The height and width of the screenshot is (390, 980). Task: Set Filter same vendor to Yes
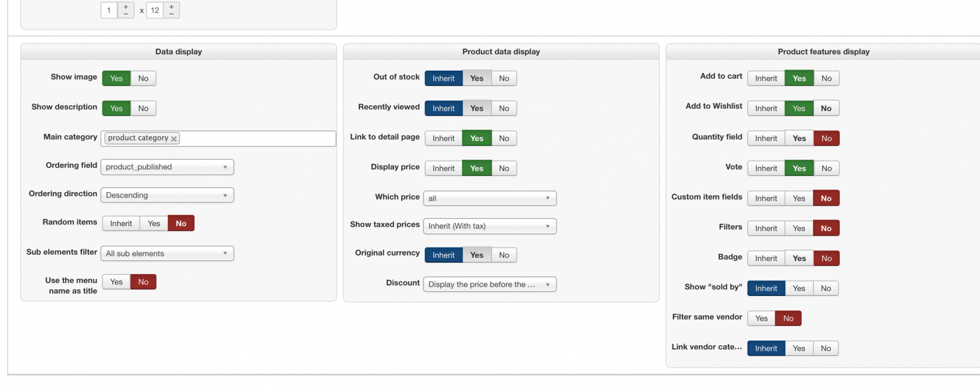(761, 318)
